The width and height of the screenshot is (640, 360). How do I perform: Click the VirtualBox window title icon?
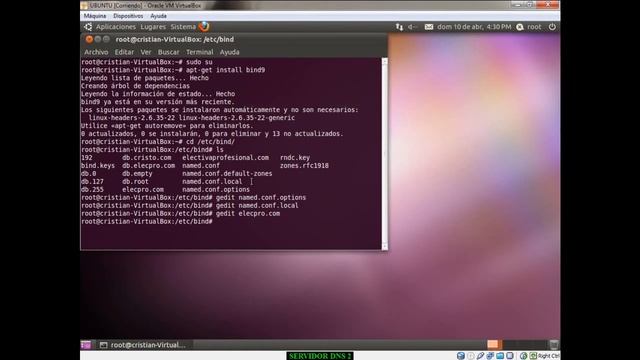84,5
